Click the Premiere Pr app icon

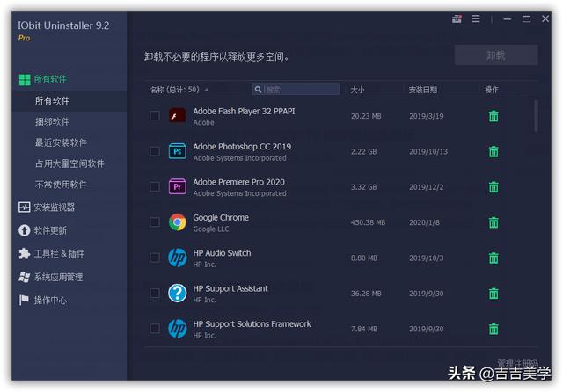tap(178, 187)
